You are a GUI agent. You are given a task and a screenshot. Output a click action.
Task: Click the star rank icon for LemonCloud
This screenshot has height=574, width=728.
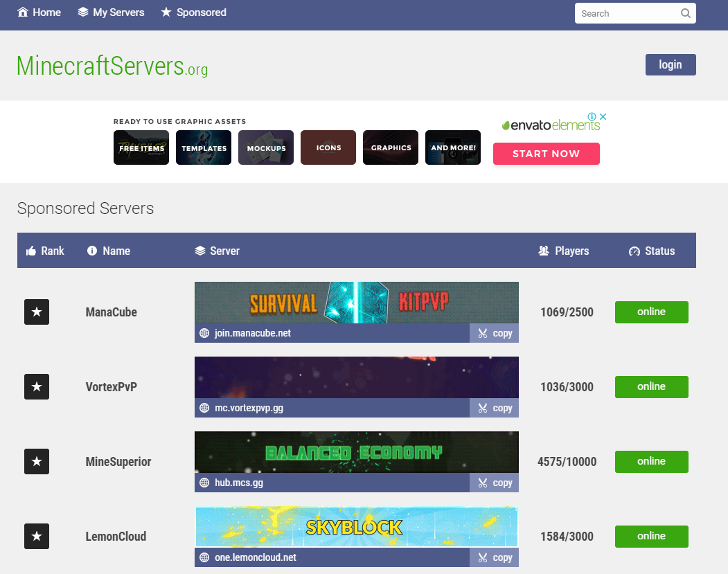pos(37,536)
